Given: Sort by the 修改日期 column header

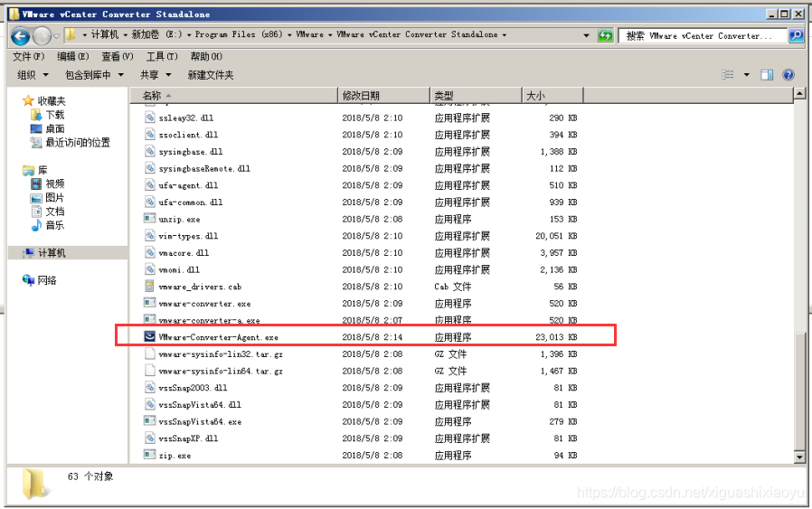Looking at the screenshot, I should pyautogui.click(x=383, y=95).
